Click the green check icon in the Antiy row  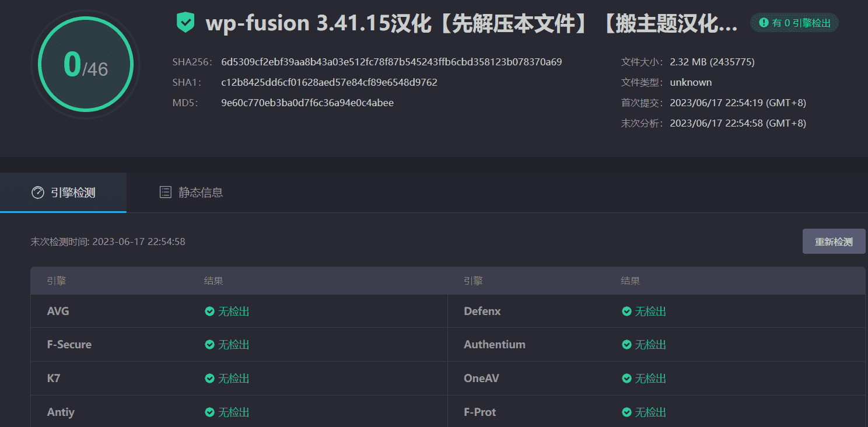coord(209,412)
